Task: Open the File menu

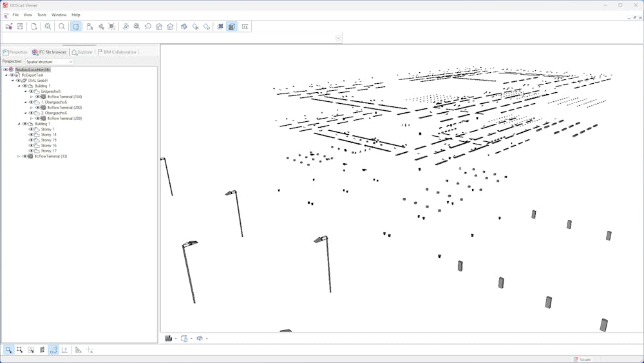Action: click(x=15, y=15)
